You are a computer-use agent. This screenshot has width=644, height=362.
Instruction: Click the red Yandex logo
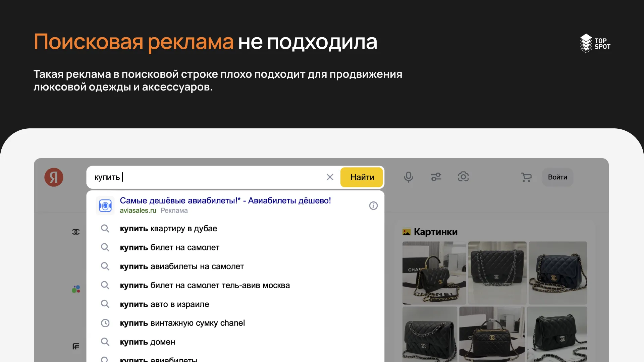(54, 177)
